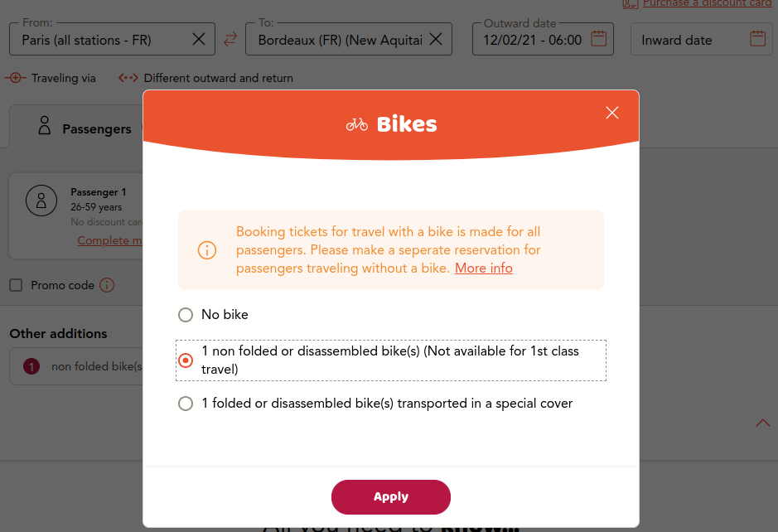The image size is (778, 532).
Task: Swap origin and destination stations
Action: [230, 39]
